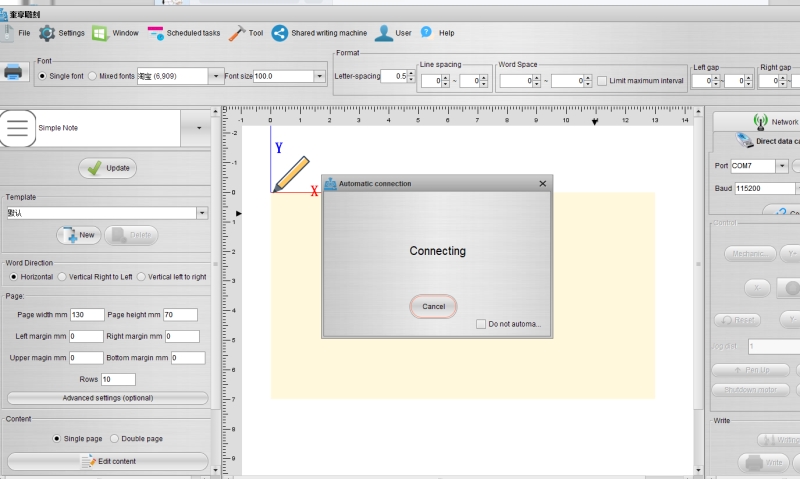Click the Simple Note hamburger icon
This screenshot has width=800, height=479.
coord(17,128)
